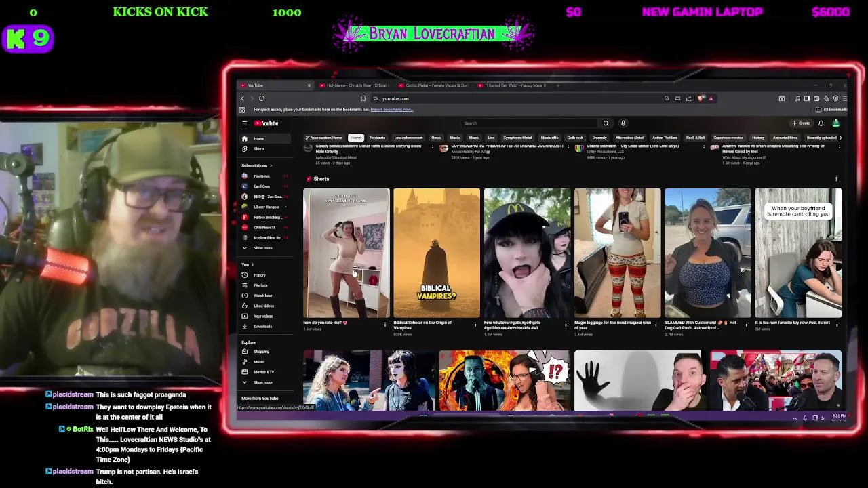Open video thumbnail with shadow hand
This screenshot has width=868, height=488.
point(640,380)
